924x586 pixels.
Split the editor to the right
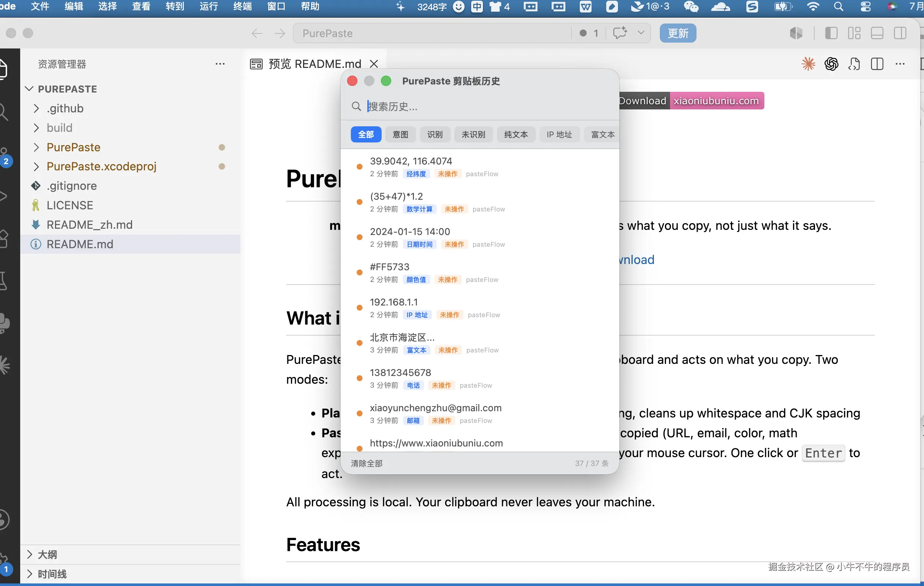(877, 64)
